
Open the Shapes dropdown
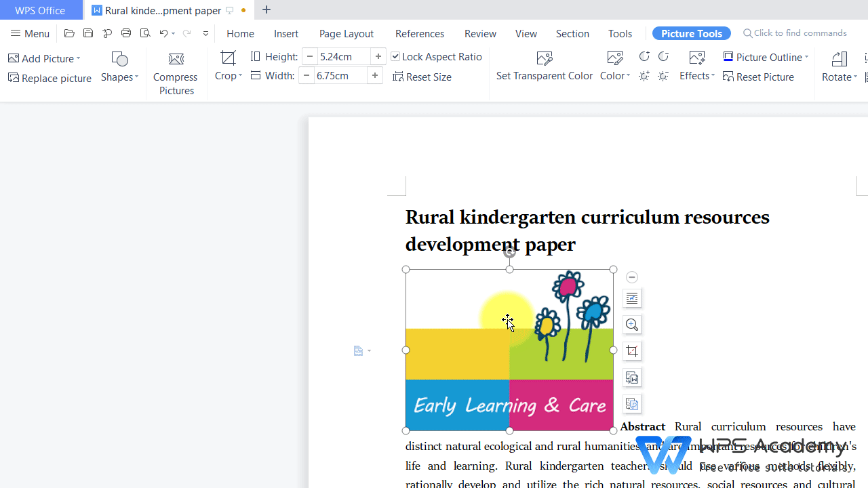tap(119, 66)
